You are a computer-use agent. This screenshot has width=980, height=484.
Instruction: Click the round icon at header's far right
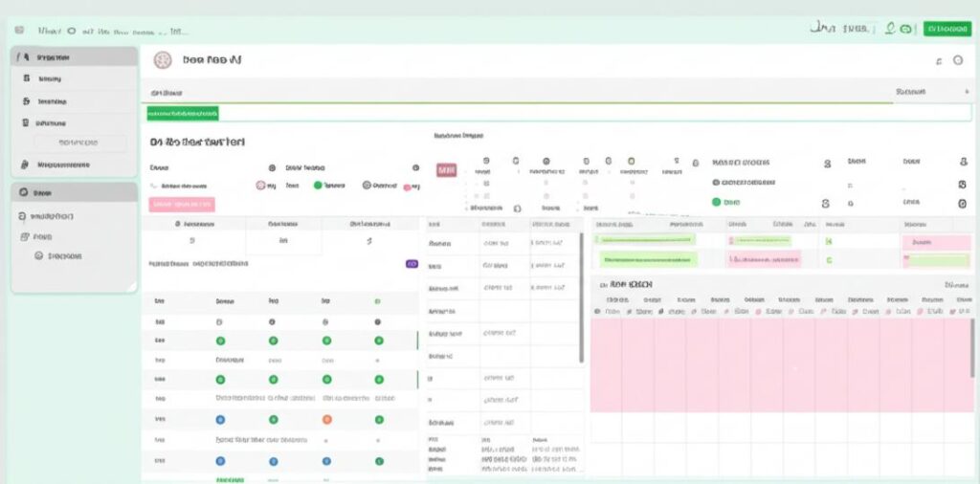(x=958, y=60)
